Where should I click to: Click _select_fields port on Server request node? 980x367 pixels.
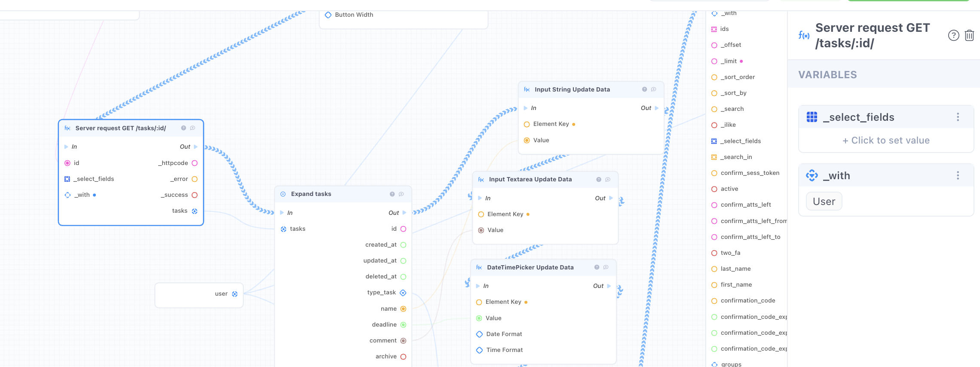pyautogui.click(x=67, y=179)
